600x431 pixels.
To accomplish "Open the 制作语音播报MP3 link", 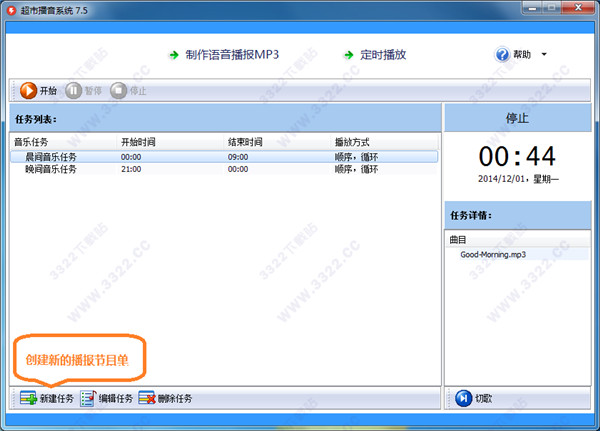I will (x=232, y=55).
